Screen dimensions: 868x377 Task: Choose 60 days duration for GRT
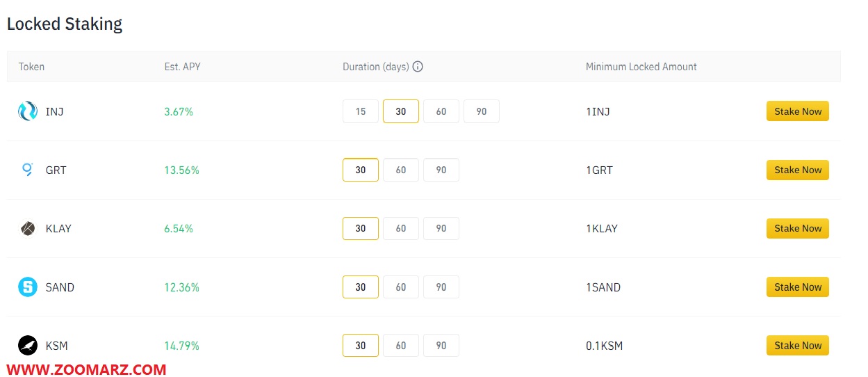point(401,170)
